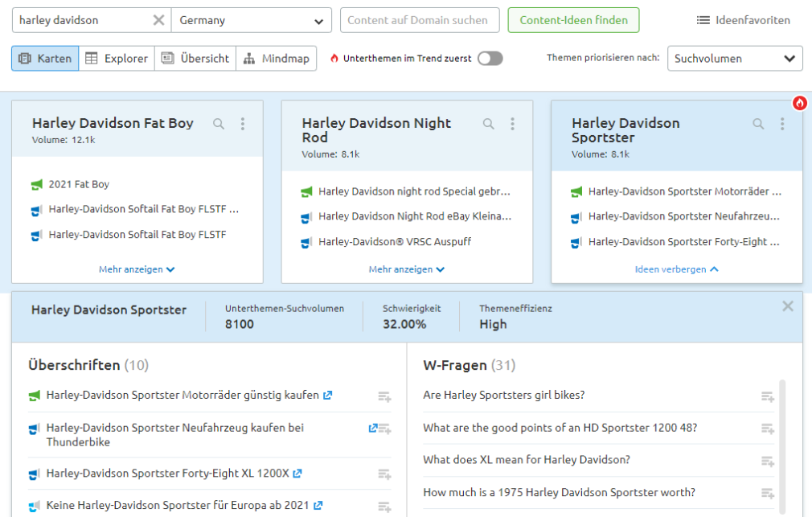812x517 pixels.
Task: Open three-dot menu on Sportster card
Action: click(x=782, y=124)
